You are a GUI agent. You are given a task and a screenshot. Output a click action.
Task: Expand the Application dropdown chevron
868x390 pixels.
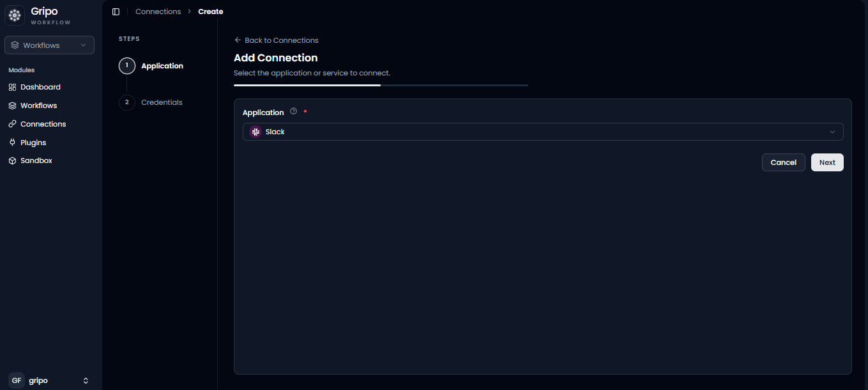pyautogui.click(x=832, y=132)
